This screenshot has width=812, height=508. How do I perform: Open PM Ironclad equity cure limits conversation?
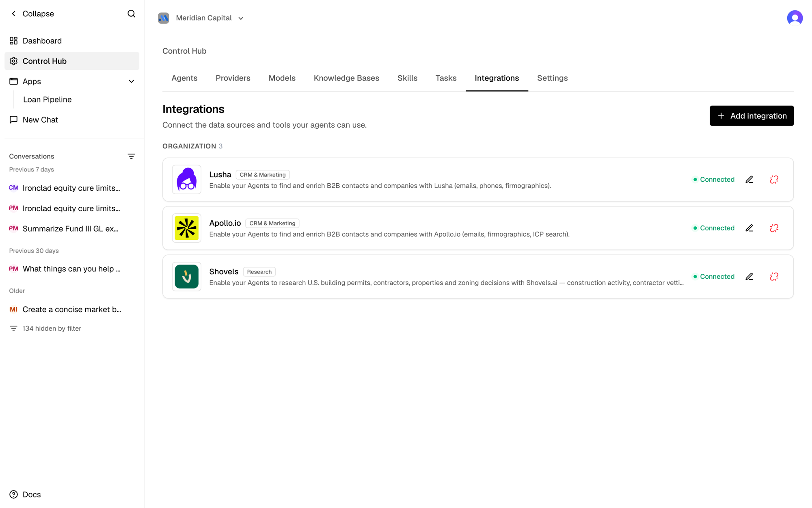[x=72, y=208]
